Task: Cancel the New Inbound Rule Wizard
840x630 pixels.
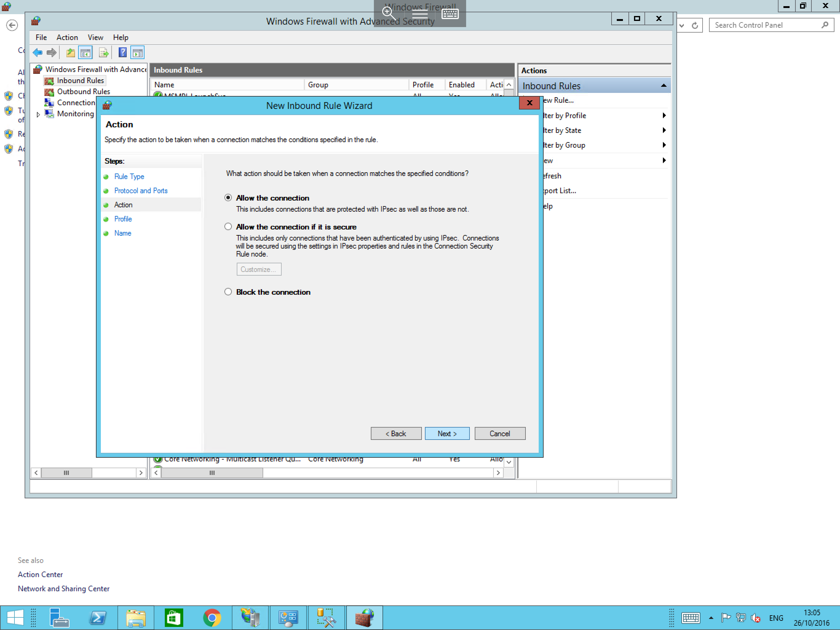Action: click(500, 433)
